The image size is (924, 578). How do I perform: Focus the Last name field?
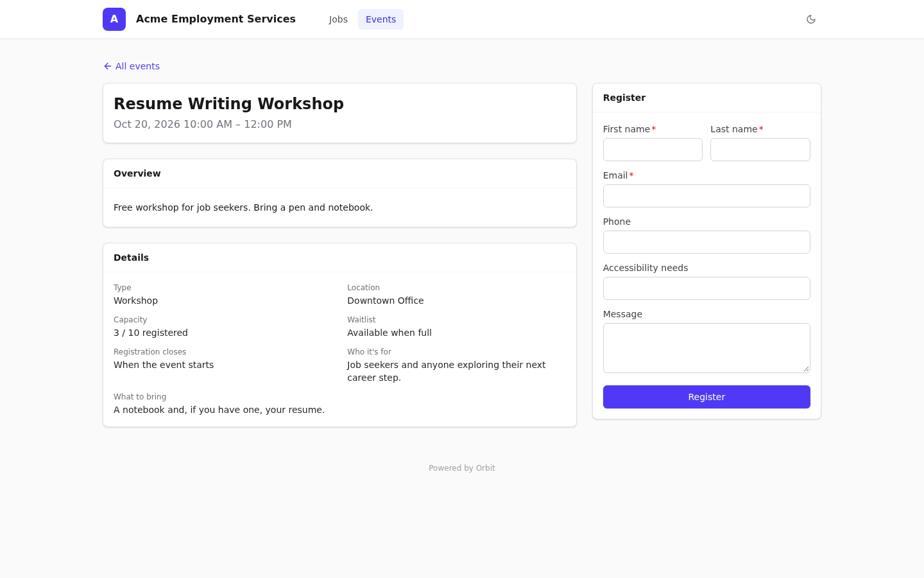pos(760,150)
